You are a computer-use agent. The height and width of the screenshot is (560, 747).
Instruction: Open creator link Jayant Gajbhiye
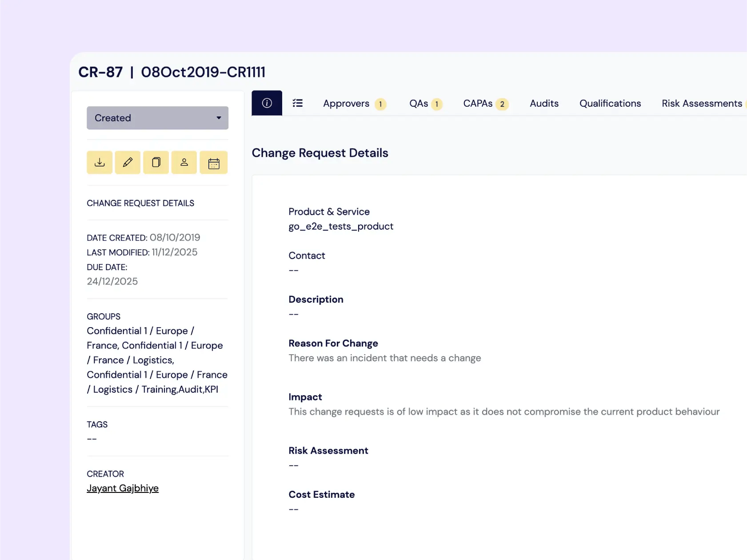[x=123, y=488]
